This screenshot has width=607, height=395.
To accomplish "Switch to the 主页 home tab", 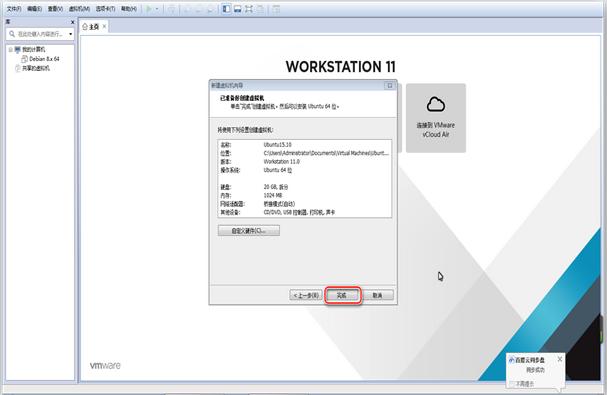I will pos(94,27).
